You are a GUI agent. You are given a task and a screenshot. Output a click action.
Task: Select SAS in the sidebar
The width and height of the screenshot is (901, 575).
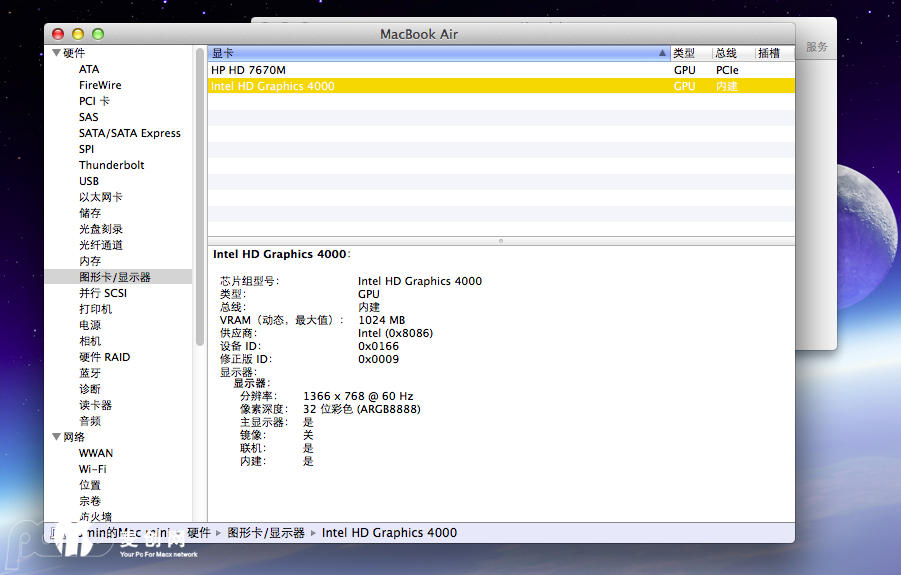pos(88,117)
